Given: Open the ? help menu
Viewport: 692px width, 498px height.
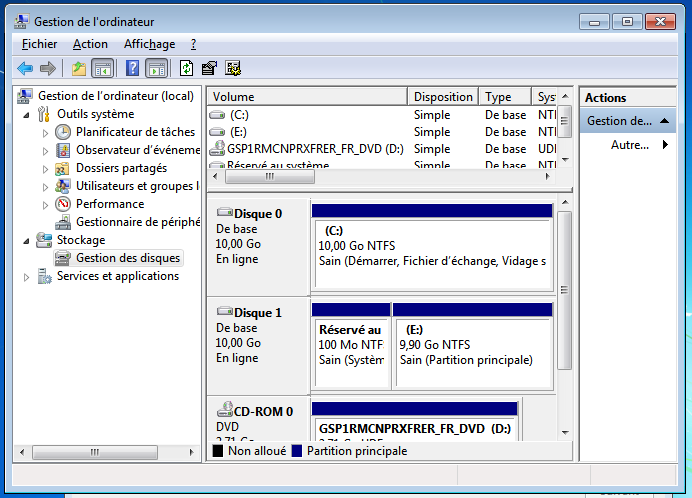Looking at the screenshot, I should tap(193, 44).
